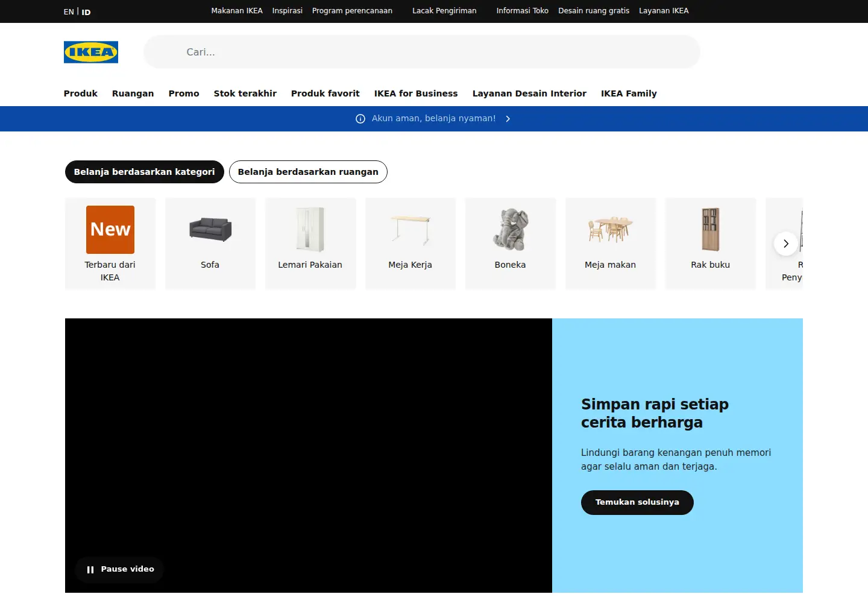Open Layanan Desain Interior menu item
Image resolution: width=868 pixels, height=603 pixels.
tap(529, 93)
